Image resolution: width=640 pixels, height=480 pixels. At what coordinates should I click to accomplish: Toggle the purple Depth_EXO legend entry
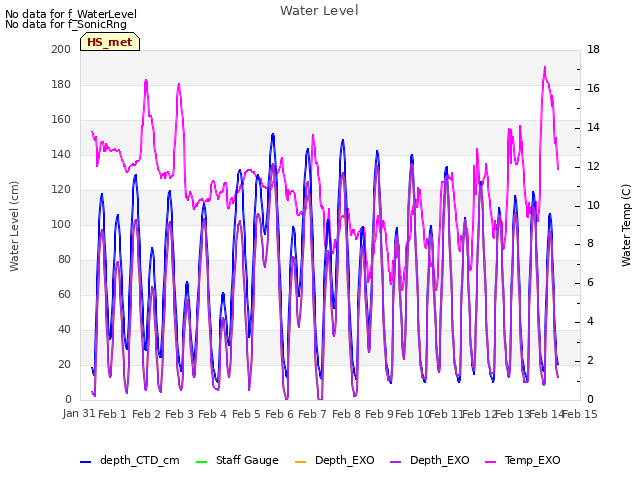(429, 460)
